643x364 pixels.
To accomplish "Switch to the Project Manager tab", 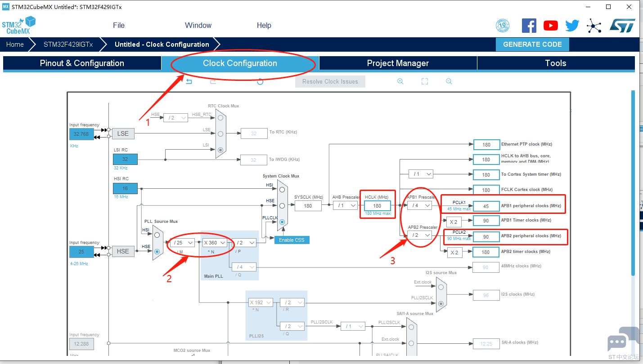I will 398,63.
